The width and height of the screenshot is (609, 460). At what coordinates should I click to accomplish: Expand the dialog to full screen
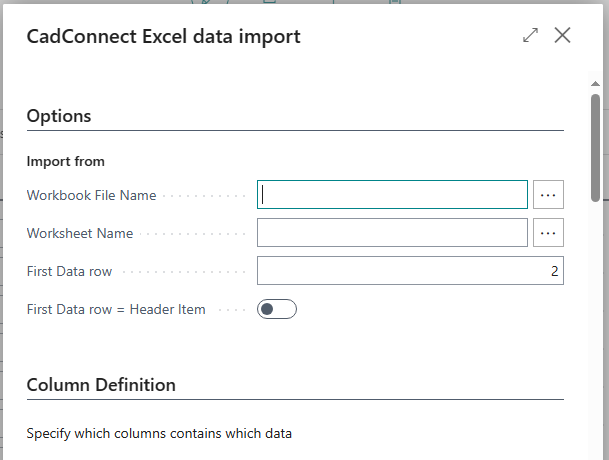530,36
